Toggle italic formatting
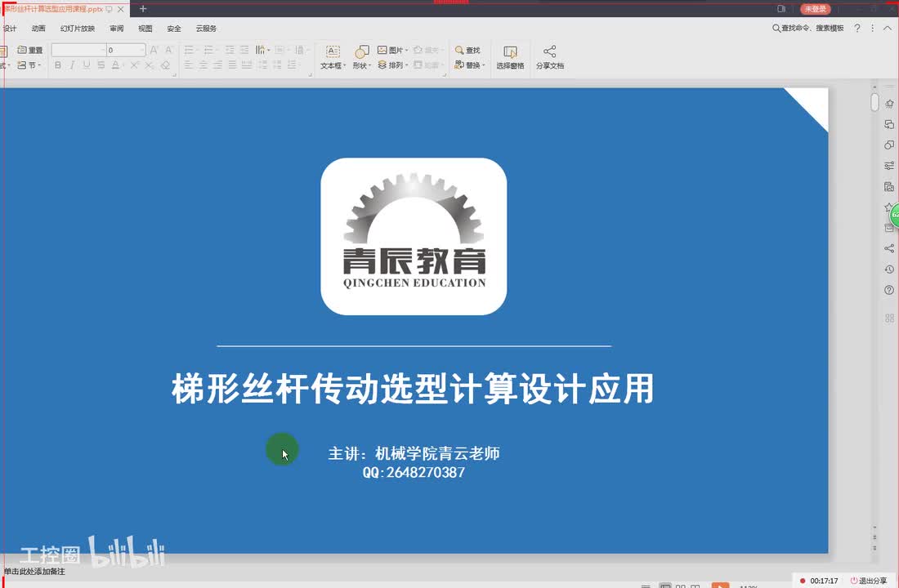Image resolution: width=899 pixels, height=588 pixels. [72, 65]
